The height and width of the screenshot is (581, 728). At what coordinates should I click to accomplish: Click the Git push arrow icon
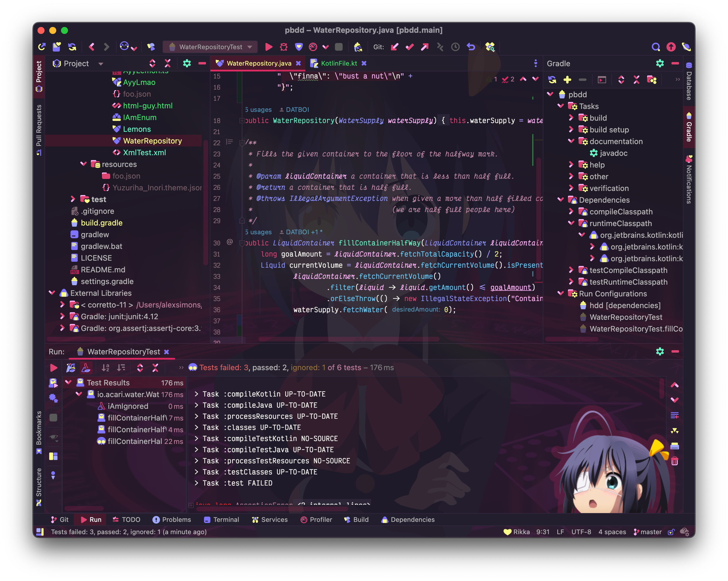[x=424, y=47]
